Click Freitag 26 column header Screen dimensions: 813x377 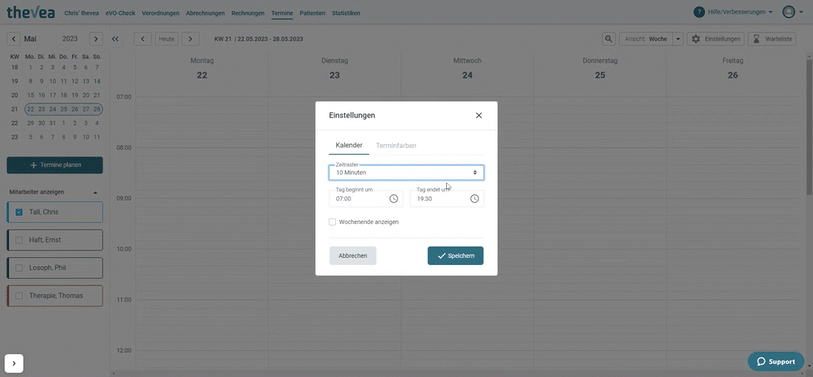(x=733, y=68)
